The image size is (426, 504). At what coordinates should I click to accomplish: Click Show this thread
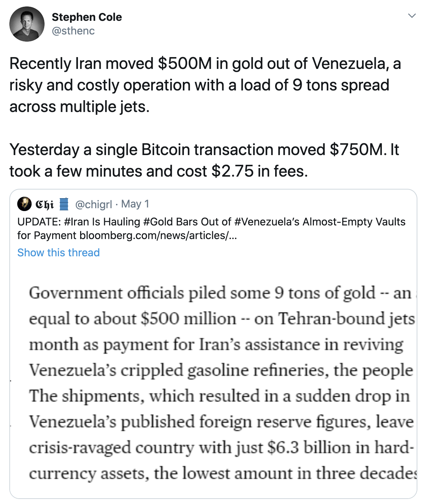click(x=59, y=253)
